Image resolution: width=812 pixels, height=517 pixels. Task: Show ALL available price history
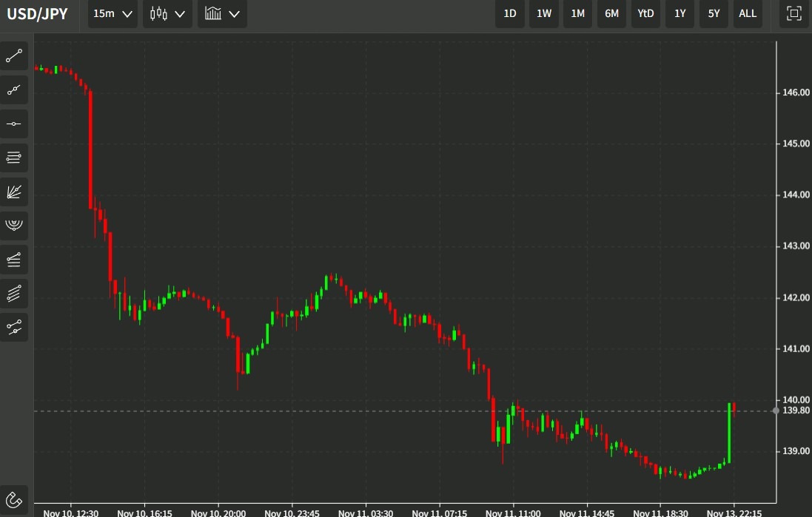748,13
